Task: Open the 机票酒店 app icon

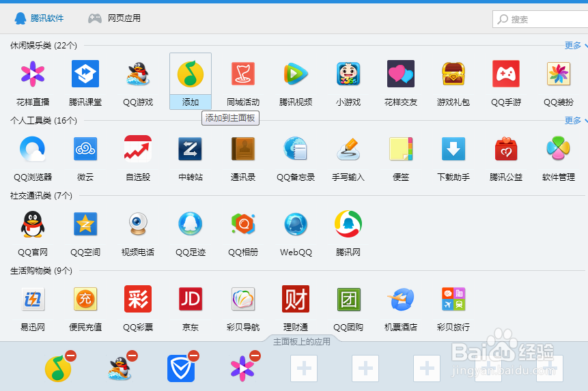Action: [400, 299]
